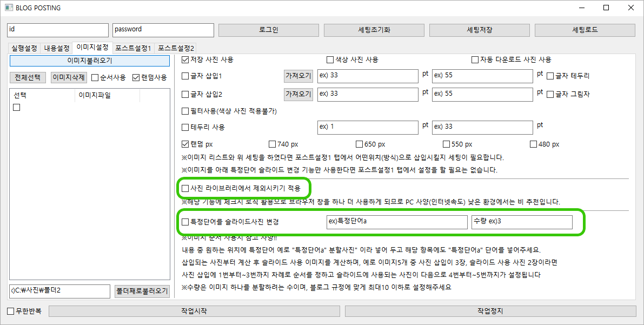Click the 이미지불러오기 button
The height and width of the screenshot is (325, 644).
click(89, 61)
